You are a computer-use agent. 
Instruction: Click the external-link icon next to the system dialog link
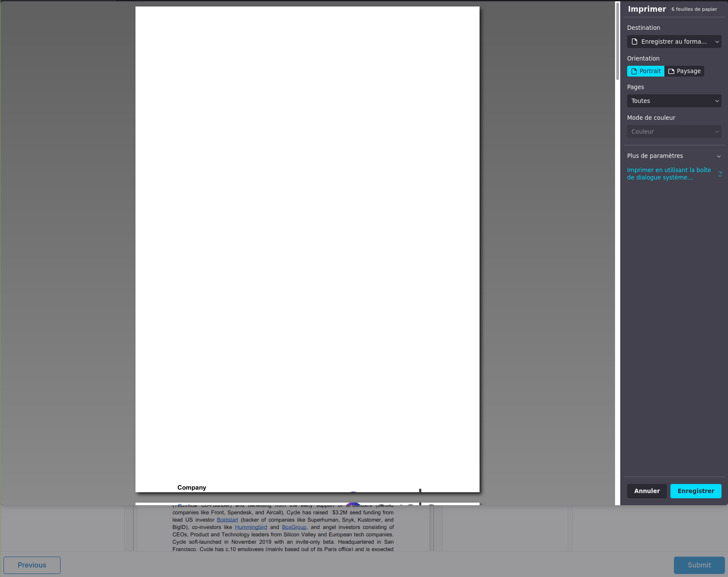(720, 173)
